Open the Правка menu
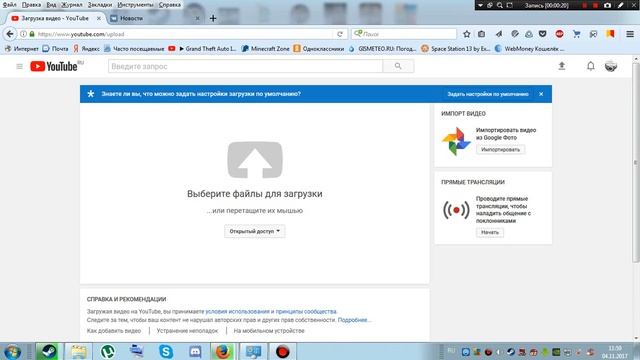The height and width of the screenshot is (360, 640). click(x=31, y=5)
